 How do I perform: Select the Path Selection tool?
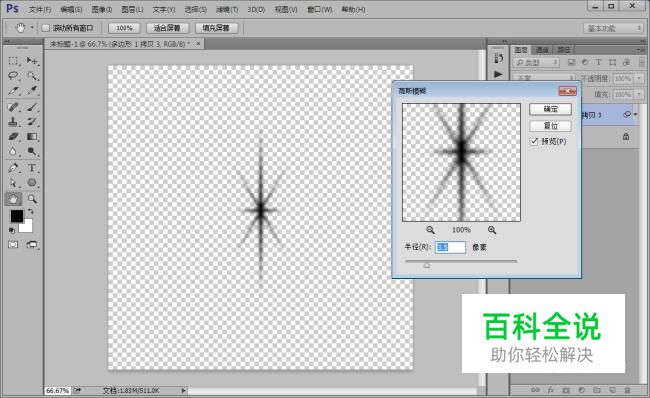tap(13, 183)
